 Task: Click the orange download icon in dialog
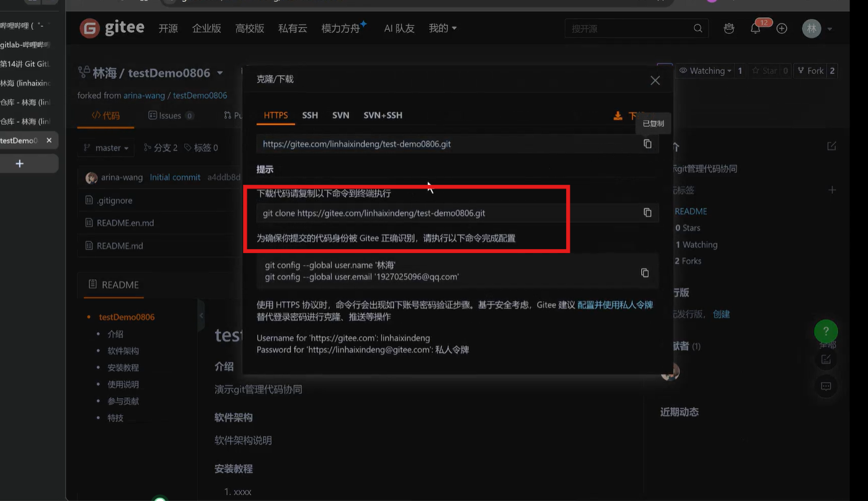pos(618,116)
